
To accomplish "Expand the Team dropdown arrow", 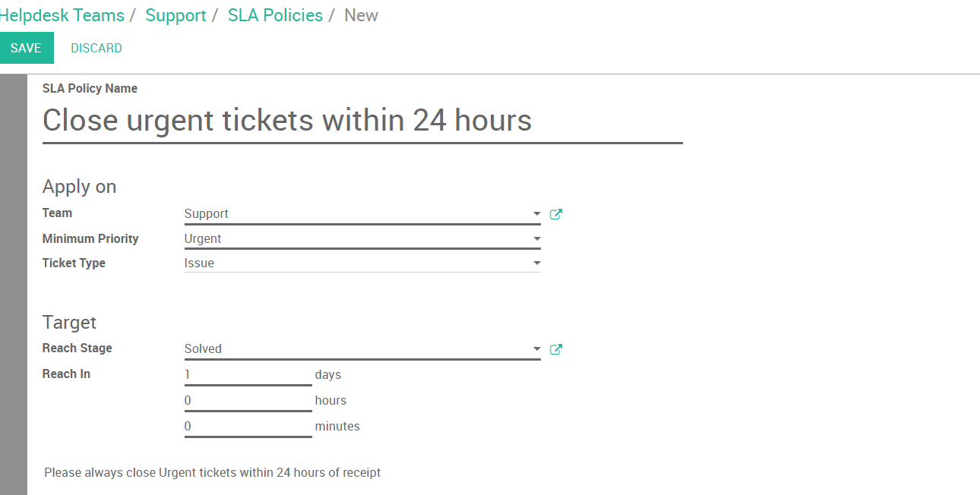I will [x=537, y=214].
